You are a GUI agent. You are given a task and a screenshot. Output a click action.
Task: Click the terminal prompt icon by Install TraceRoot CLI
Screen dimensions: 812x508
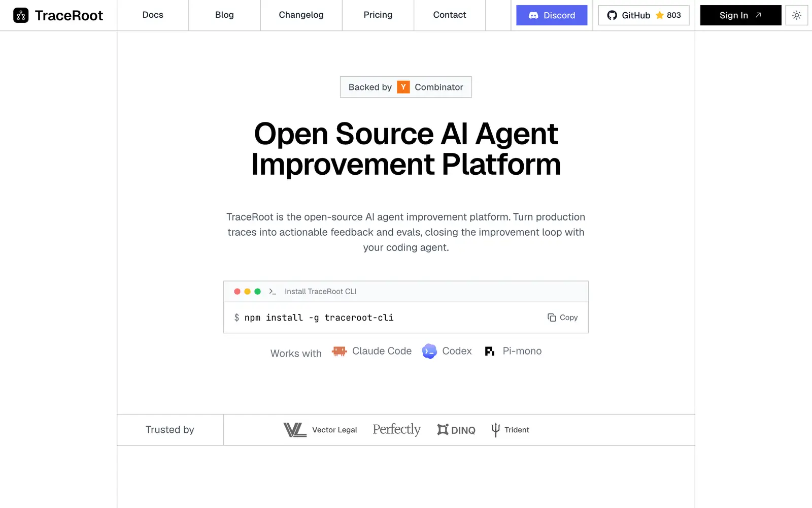pyautogui.click(x=273, y=292)
